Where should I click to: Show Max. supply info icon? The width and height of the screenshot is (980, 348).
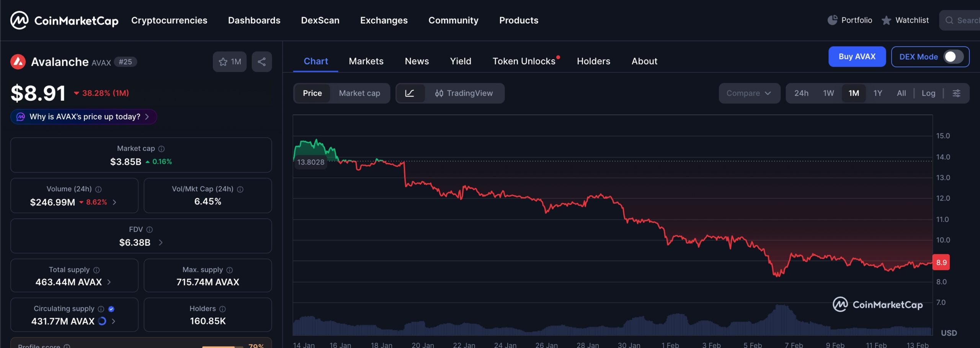pyautogui.click(x=230, y=270)
